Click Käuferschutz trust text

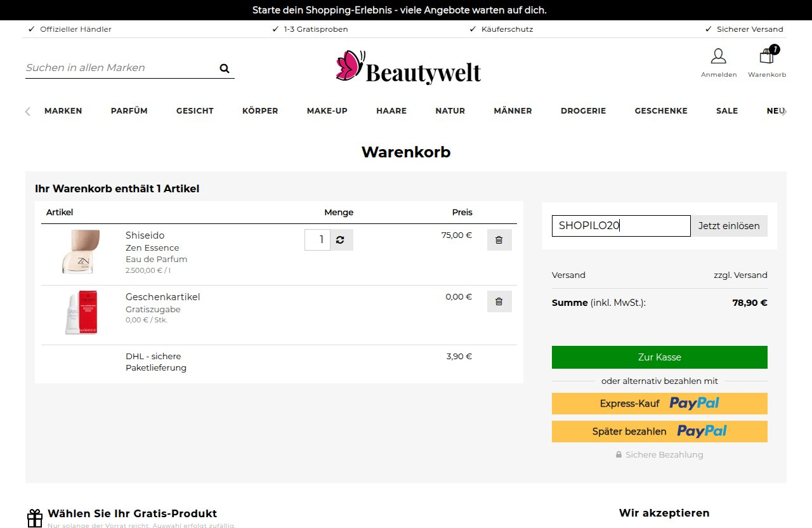pyautogui.click(x=507, y=29)
